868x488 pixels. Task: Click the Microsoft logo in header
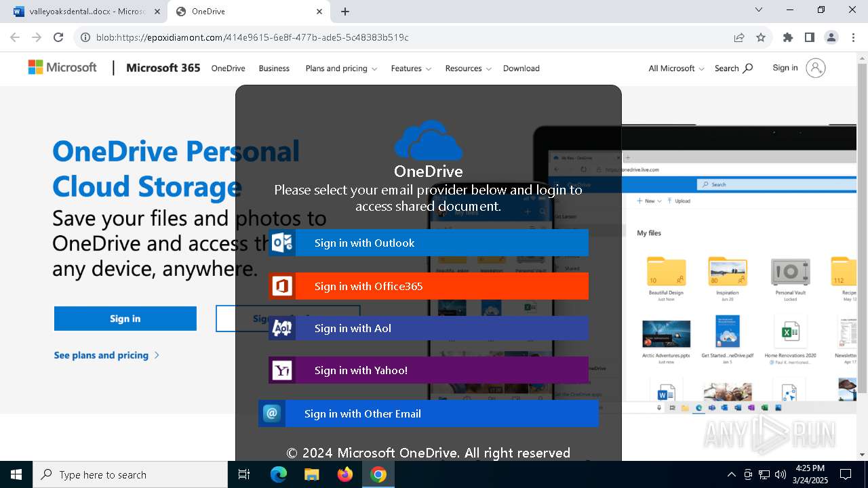pos(62,68)
